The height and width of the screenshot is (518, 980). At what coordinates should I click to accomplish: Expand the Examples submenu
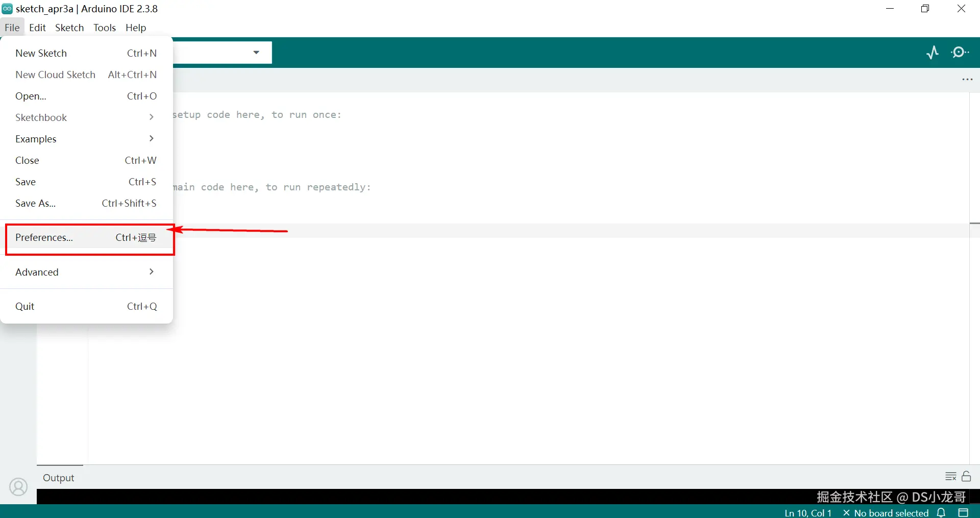pos(86,139)
